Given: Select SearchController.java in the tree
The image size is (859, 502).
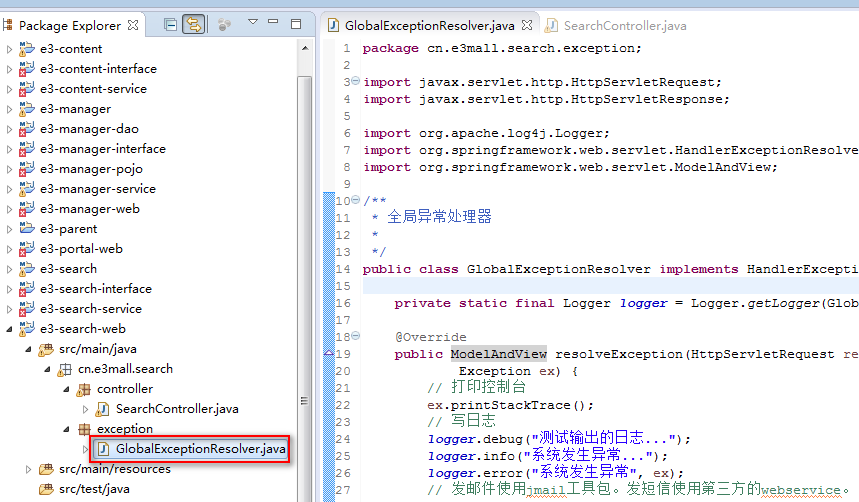Looking at the screenshot, I should point(177,409).
